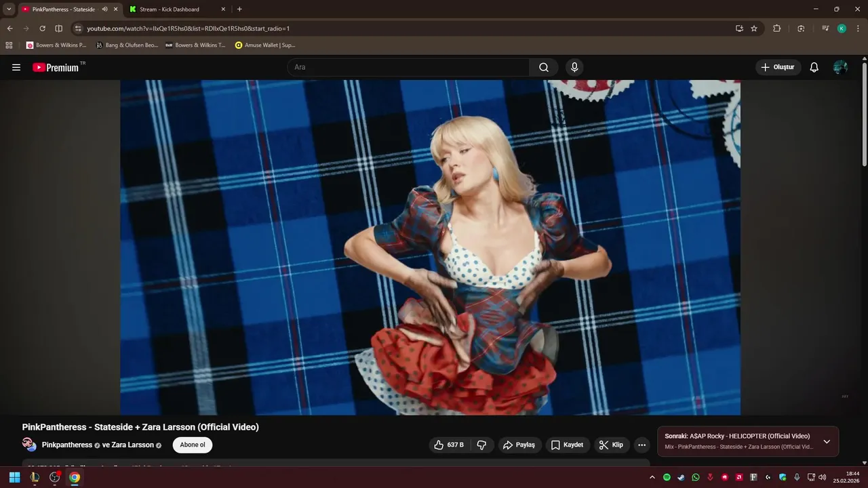Viewport: 868px width, 488px height.
Task: Open first Bowers & Wilkins P... bookmark
Action: coord(56,45)
